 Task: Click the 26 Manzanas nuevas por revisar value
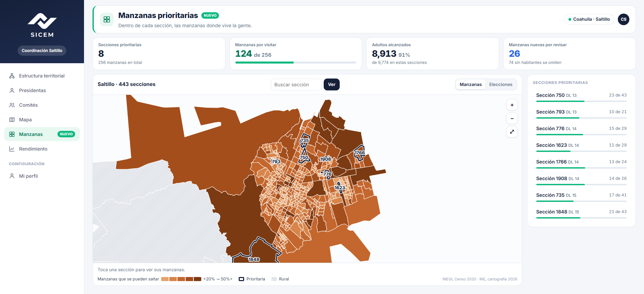(514, 54)
